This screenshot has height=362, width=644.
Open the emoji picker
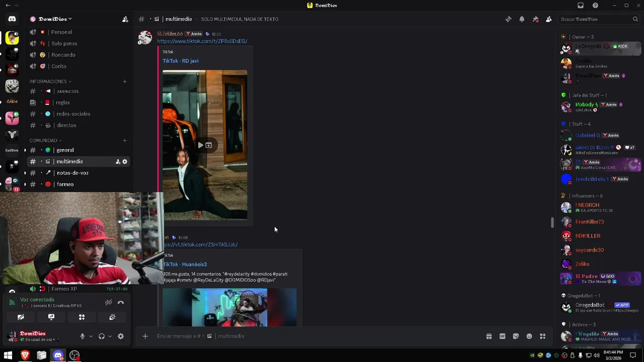tap(529, 336)
